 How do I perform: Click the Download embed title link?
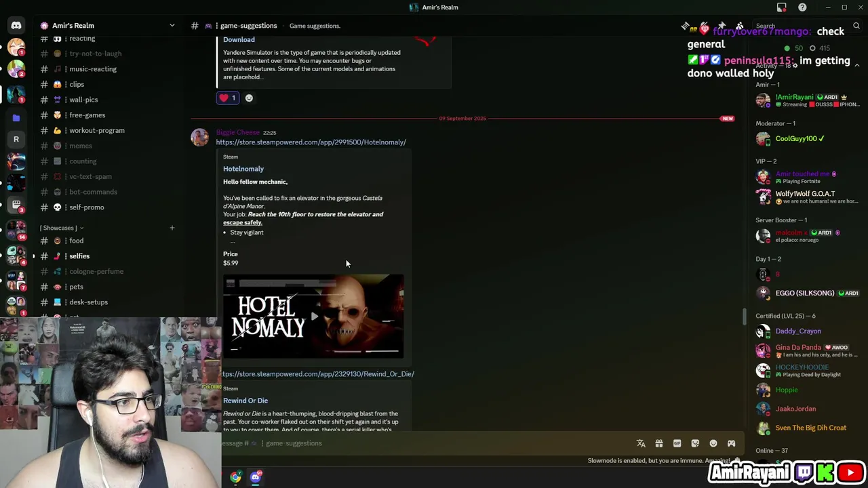coord(239,39)
